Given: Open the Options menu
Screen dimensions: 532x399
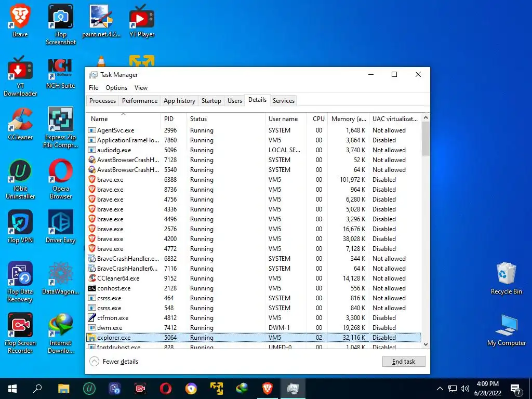Looking at the screenshot, I should [116, 87].
